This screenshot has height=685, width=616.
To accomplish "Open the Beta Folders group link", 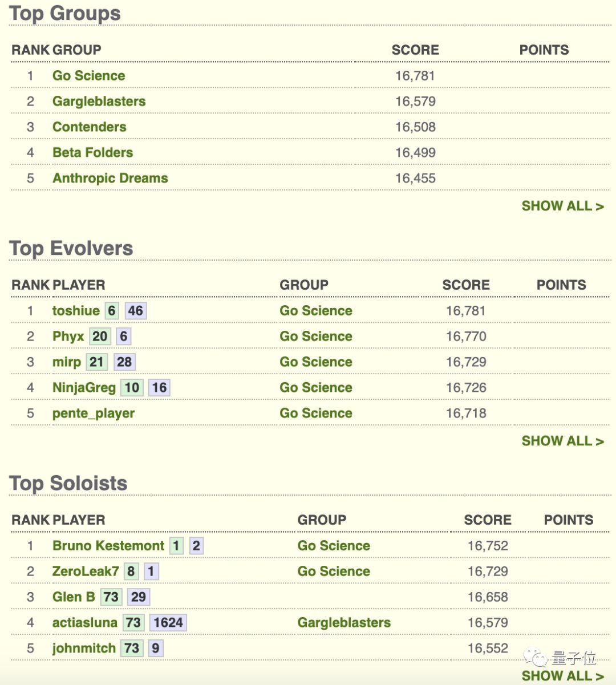I will pyautogui.click(x=92, y=153).
